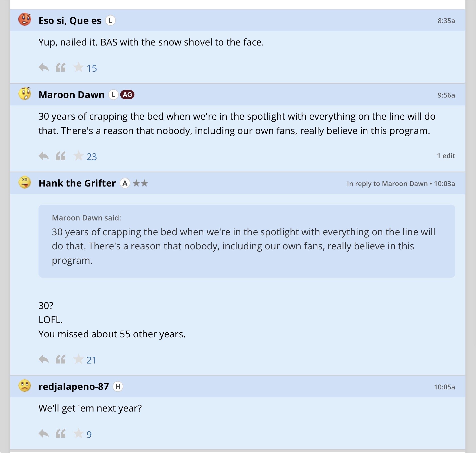View the "1 edit" history link

(x=446, y=156)
